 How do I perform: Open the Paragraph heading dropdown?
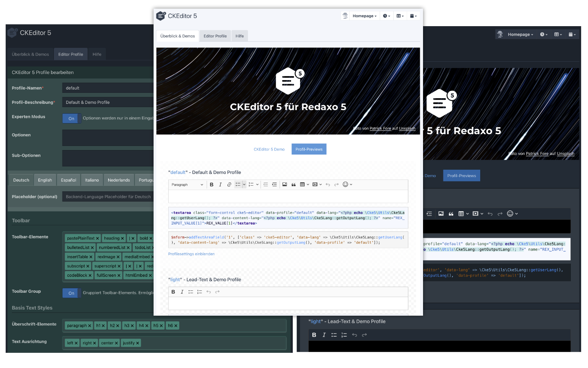(187, 185)
